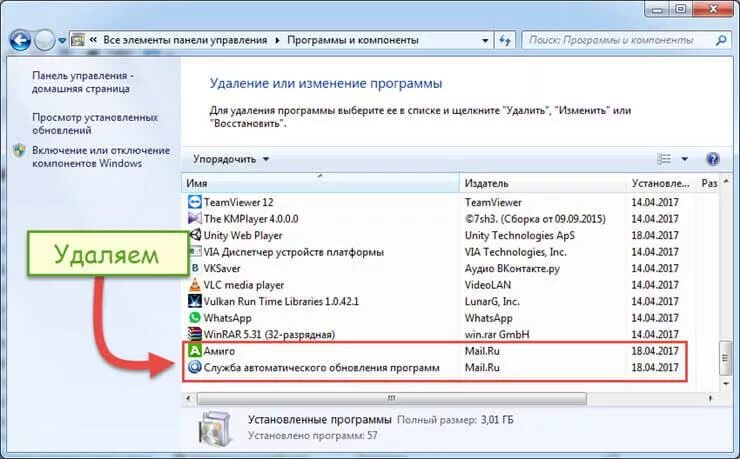
Task: Click the TeamViewer 12 icon
Action: pyautogui.click(x=194, y=202)
